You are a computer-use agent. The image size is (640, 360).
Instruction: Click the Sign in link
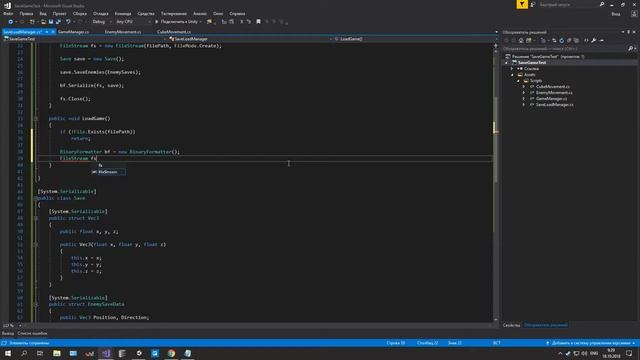click(x=616, y=14)
